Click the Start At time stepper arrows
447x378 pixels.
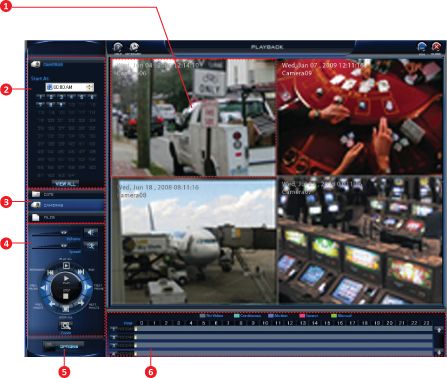pyautogui.click(x=90, y=87)
